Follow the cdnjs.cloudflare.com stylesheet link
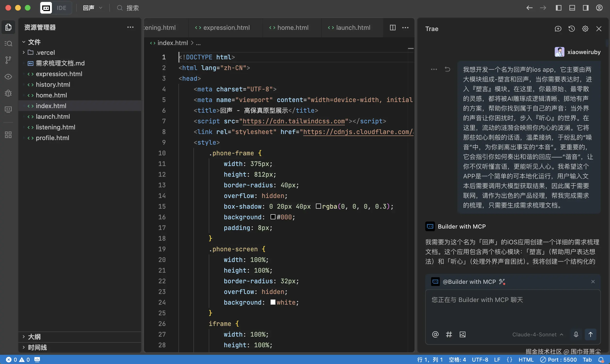Image resolution: width=610 pixels, height=364 pixels. pyautogui.click(x=358, y=132)
